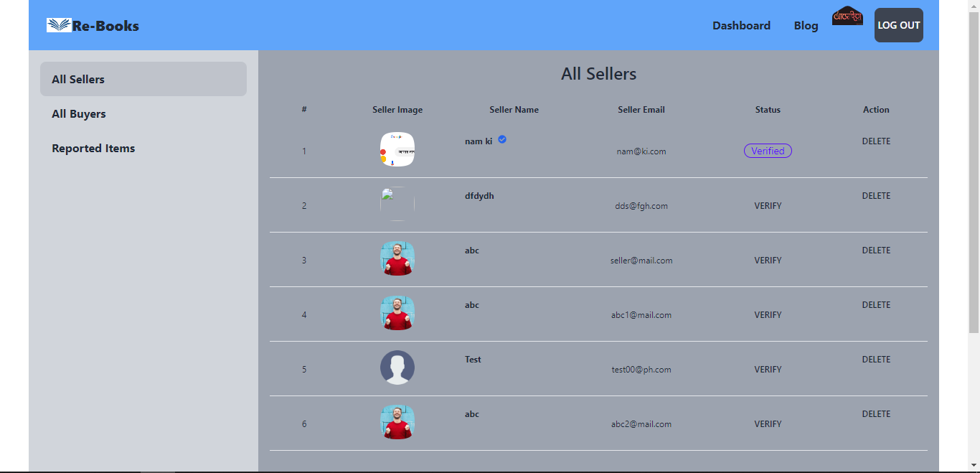The image size is (980, 473).
Task: Click the vertical page scrollbar thumb
Action: pos(974,172)
